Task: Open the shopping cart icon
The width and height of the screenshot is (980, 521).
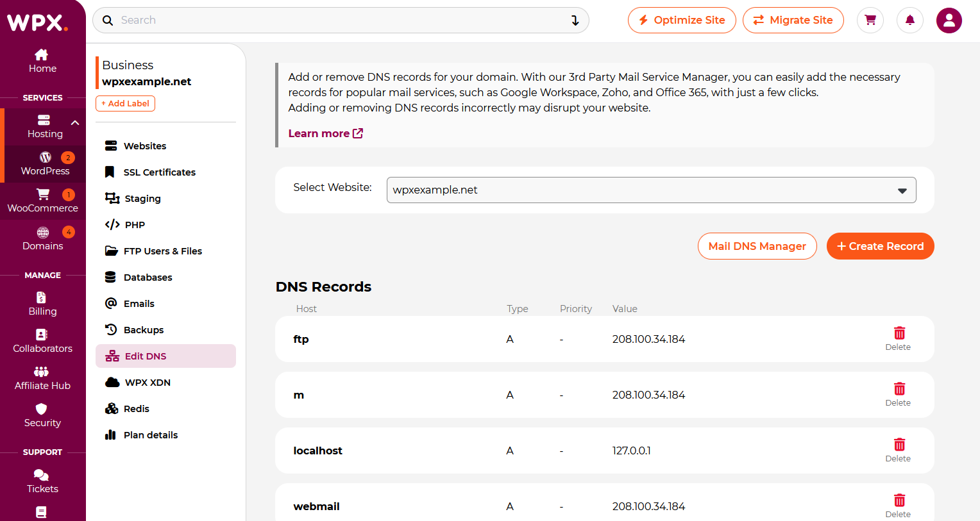Action: point(870,20)
